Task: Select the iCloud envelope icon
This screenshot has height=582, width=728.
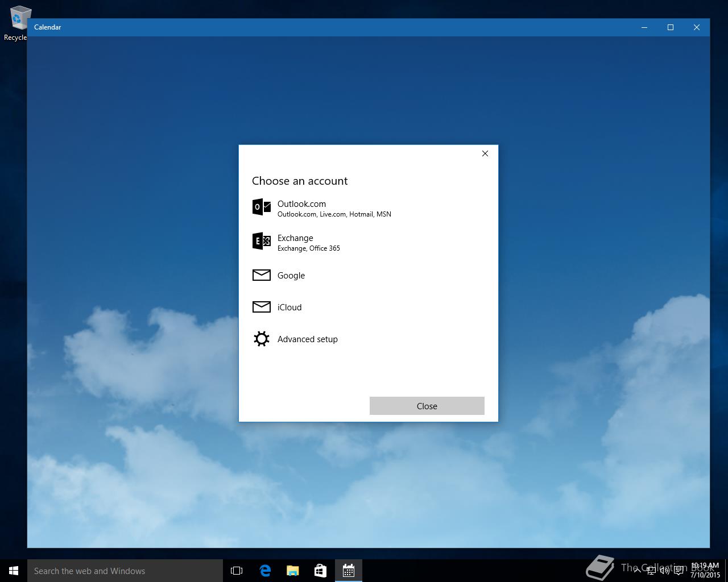Action: (262, 307)
